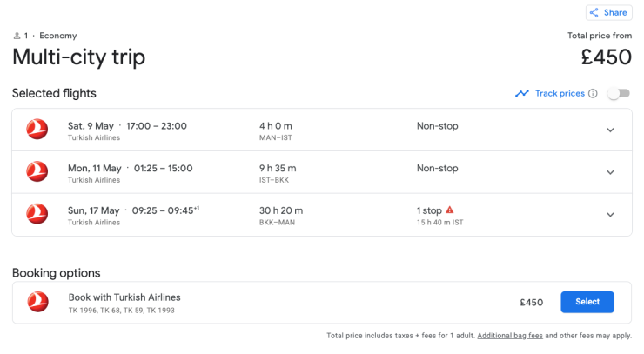Open the Track prices info icon

click(593, 94)
